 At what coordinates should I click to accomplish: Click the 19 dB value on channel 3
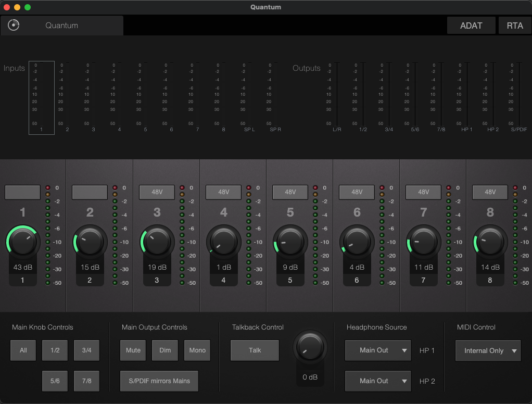[157, 267]
